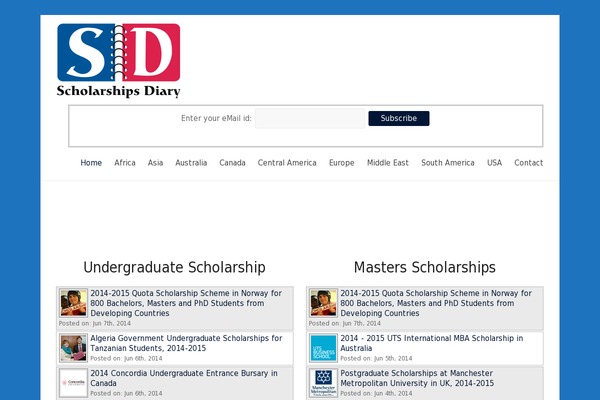The width and height of the screenshot is (600, 400).
Task: Click 'Posted on: Jun 5th, 2014' text
Action: 376,358
